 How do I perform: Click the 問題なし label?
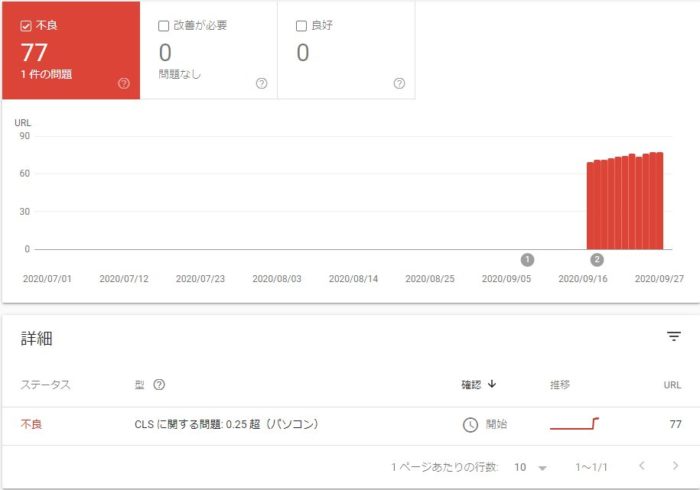coord(180,74)
